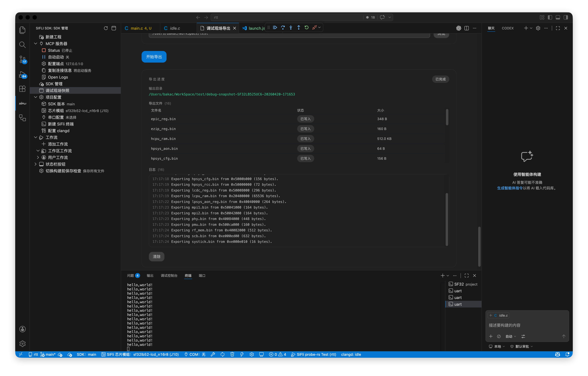The height and width of the screenshot is (376, 588).
Task: Click debug Restart icon
Action: tap(306, 28)
